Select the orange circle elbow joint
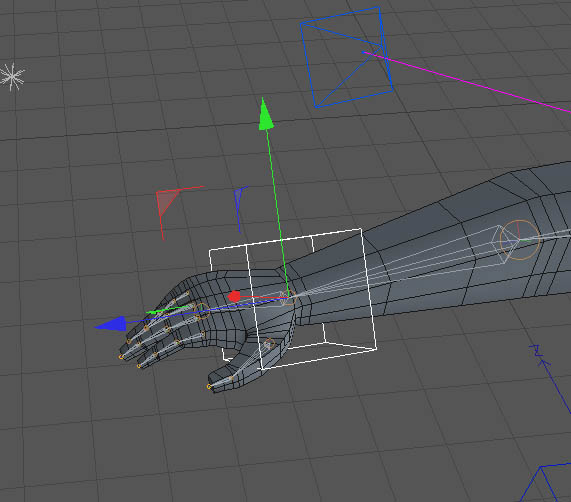571x502 pixels. [520, 240]
